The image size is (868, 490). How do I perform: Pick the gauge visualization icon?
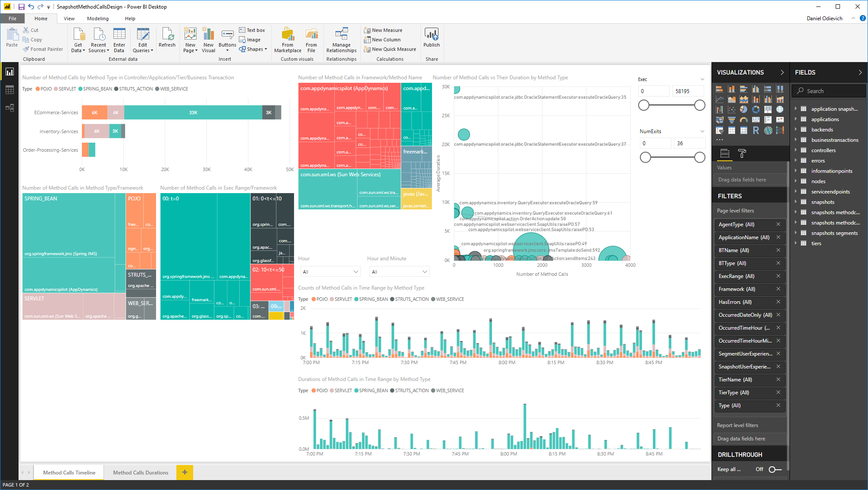click(x=744, y=120)
